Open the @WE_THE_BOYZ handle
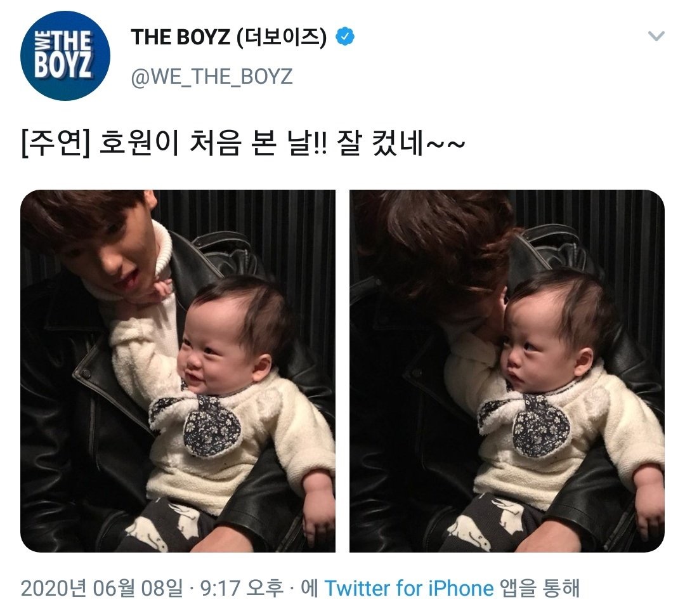685x616 pixels. point(211,77)
